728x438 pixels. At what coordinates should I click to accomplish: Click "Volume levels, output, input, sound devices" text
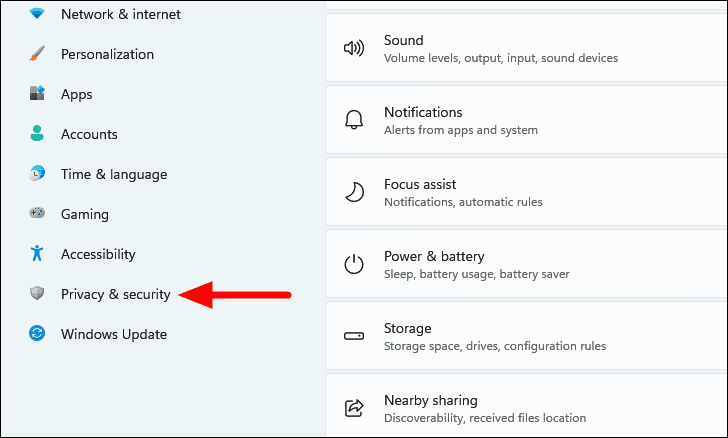coord(501,58)
